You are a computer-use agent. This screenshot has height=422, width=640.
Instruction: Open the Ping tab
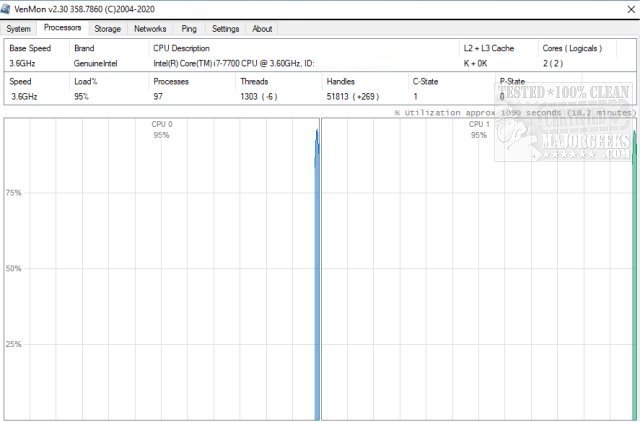189,29
